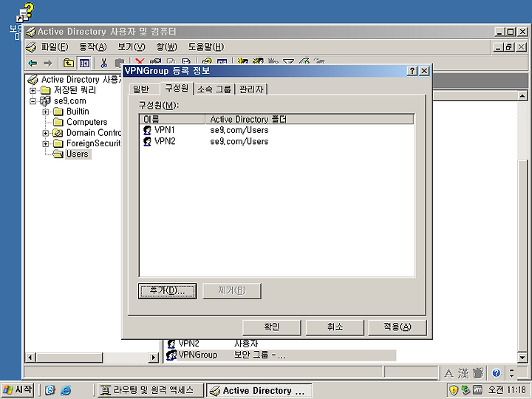Expand the Domain Controllers node
532x399 pixels.
46,133
